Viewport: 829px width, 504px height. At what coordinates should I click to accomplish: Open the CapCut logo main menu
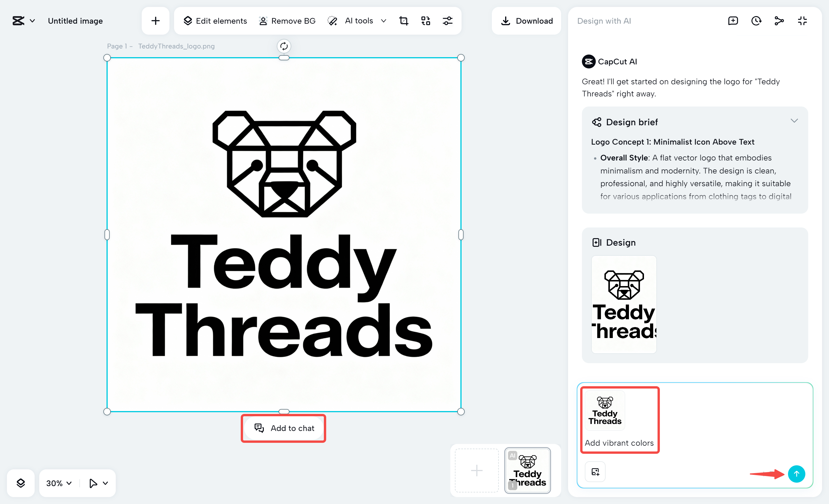click(23, 21)
